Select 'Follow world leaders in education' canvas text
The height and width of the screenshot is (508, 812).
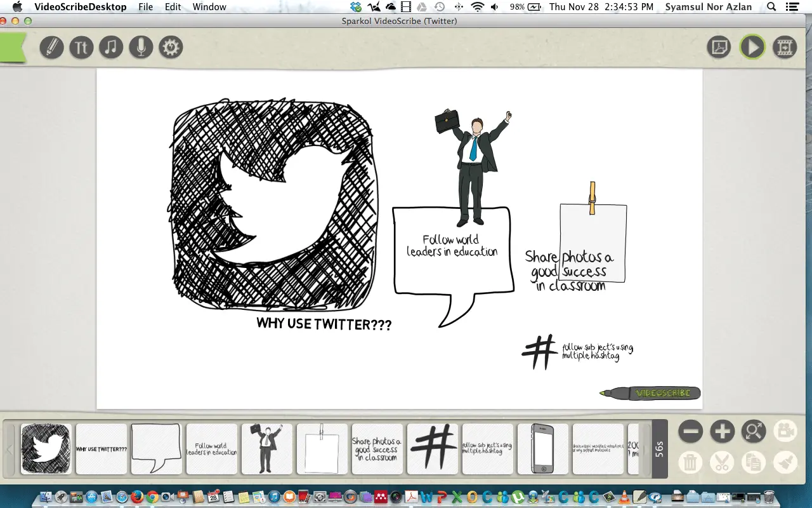(452, 246)
